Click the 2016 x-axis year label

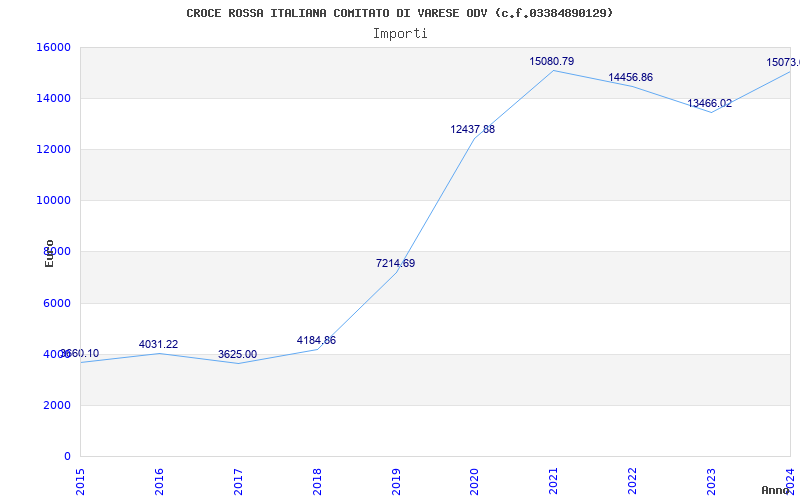coord(159,482)
